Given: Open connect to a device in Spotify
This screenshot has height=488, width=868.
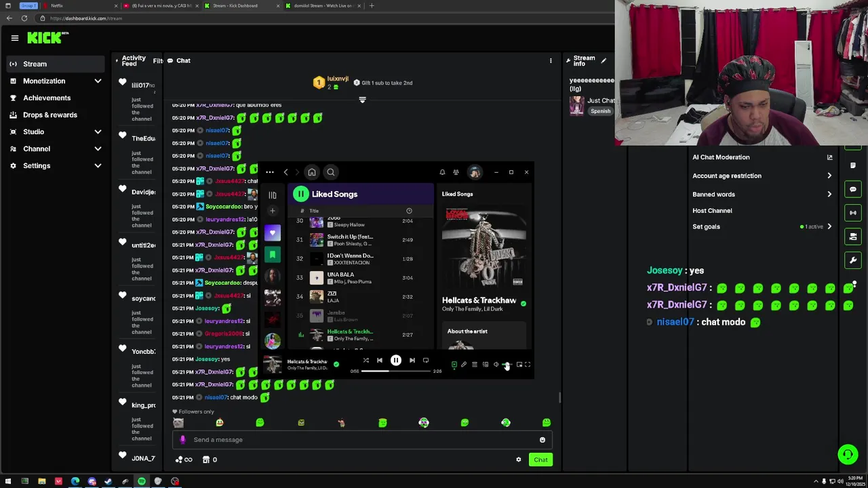Looking at the screenshot, I should (486, 365).
